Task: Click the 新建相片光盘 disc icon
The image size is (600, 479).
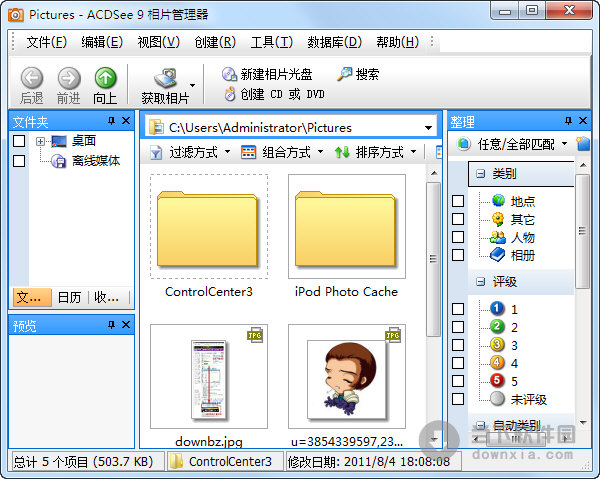Action: point(230,74)
